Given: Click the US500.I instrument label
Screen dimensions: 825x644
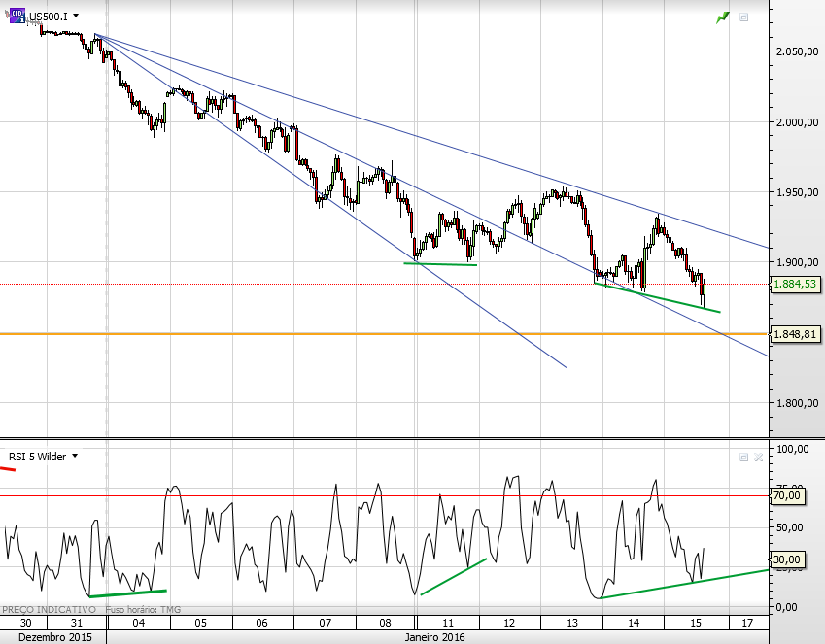Looking at the screenshot, I should click(x=48, y=17).
